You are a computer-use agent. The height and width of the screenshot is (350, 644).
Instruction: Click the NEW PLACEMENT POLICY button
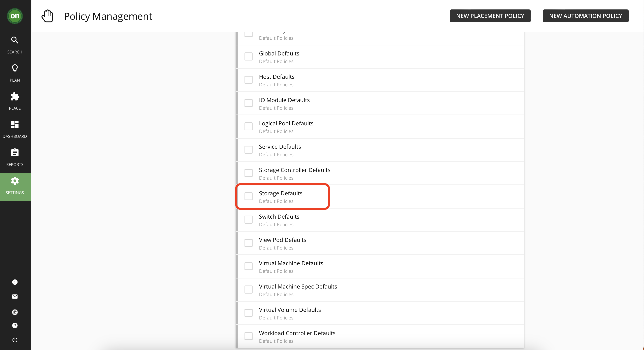(490, 15)
